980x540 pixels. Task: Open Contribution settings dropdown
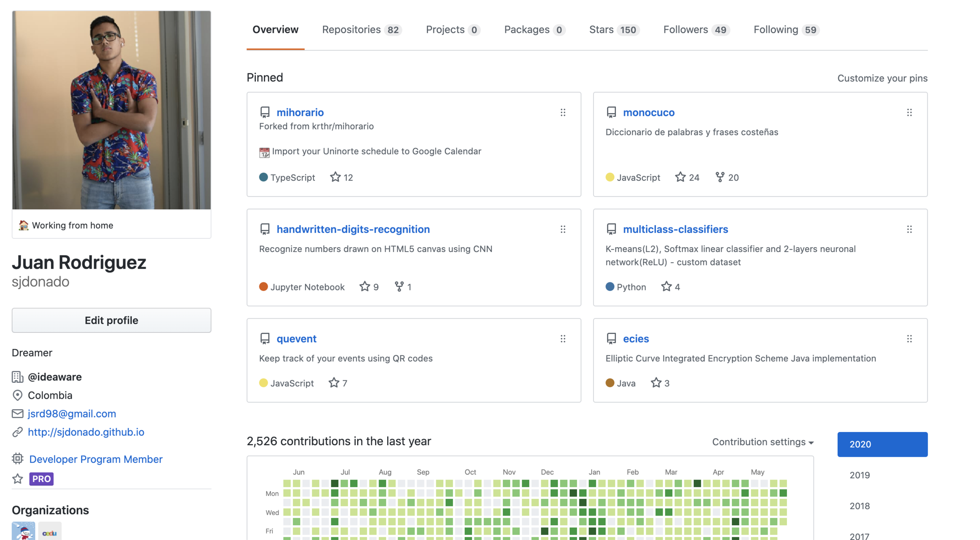point(763,442)
